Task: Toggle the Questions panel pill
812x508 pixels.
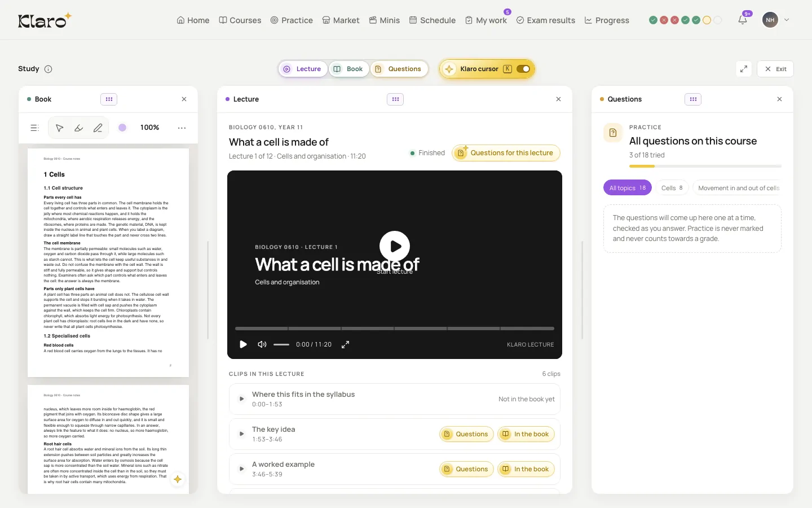Action: (399, 69)
